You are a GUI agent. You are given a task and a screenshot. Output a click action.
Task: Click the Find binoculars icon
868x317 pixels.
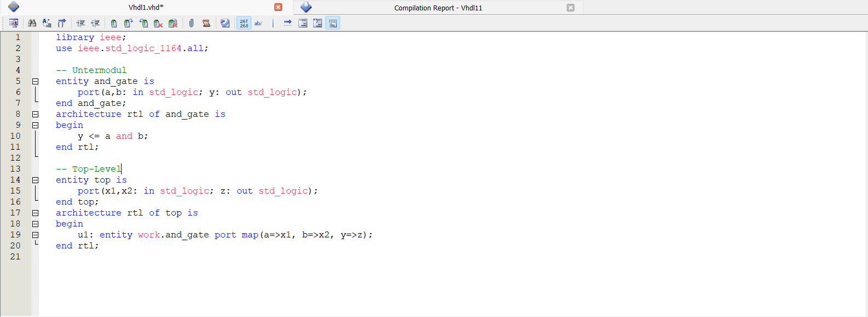coord(32,23)
